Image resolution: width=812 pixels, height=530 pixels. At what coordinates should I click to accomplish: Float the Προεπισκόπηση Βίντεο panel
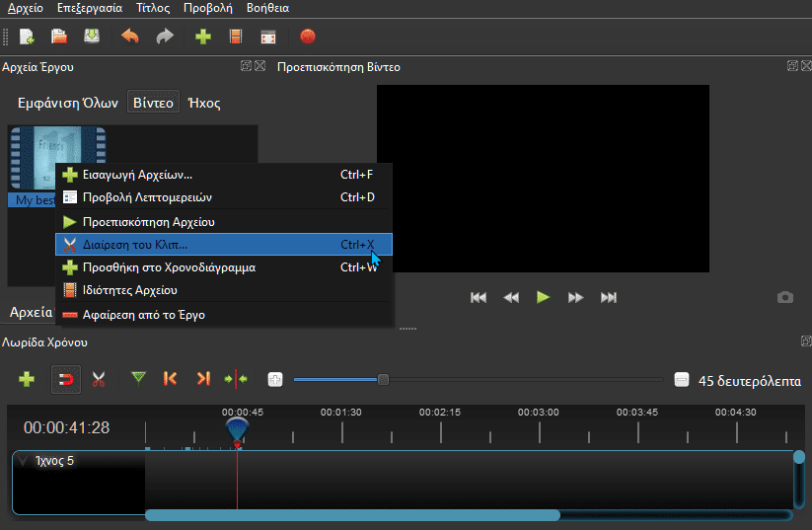[792, 66]
